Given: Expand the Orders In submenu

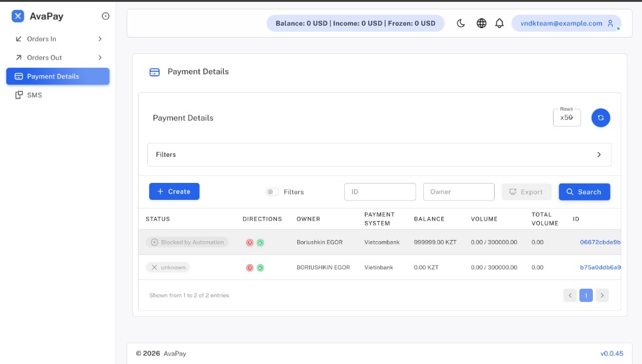Looking at the screenshot, I should (x=58, y=39).
